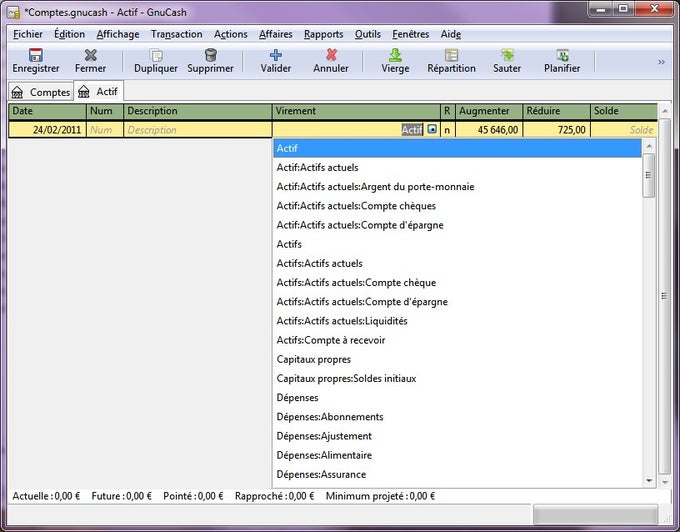
Task: Open the Actions menu
Action: [x=231, y=34]
